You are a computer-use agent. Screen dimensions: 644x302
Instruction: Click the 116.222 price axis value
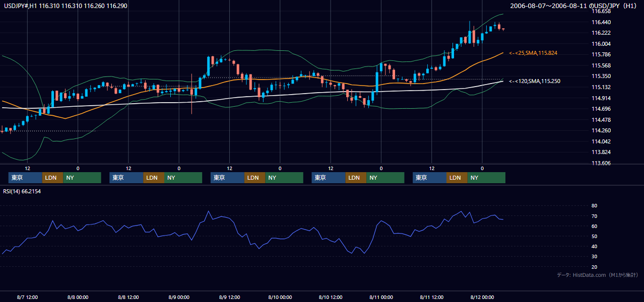[601, 33]
